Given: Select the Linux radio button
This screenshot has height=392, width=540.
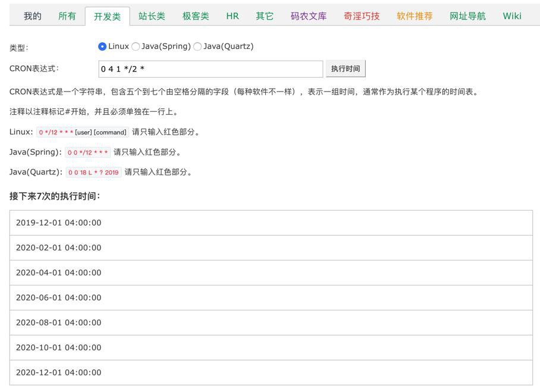Looking at the screenshot, I should (102, 46).
